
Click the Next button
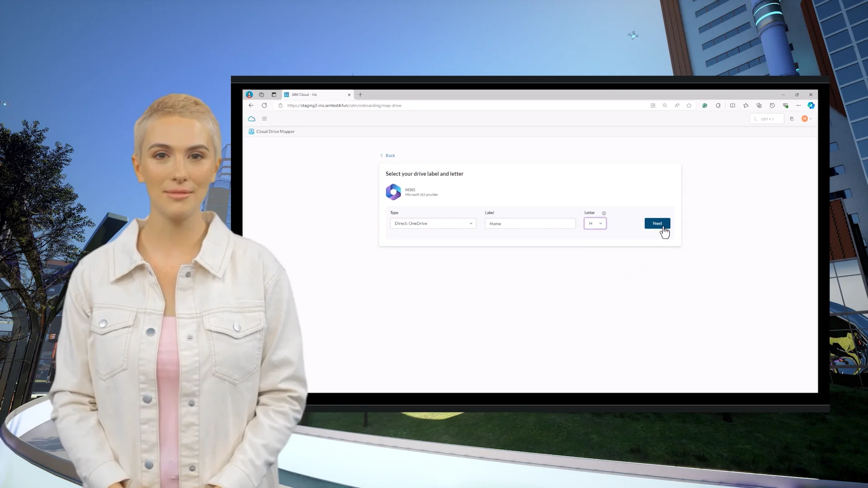[x=657, y=223]
